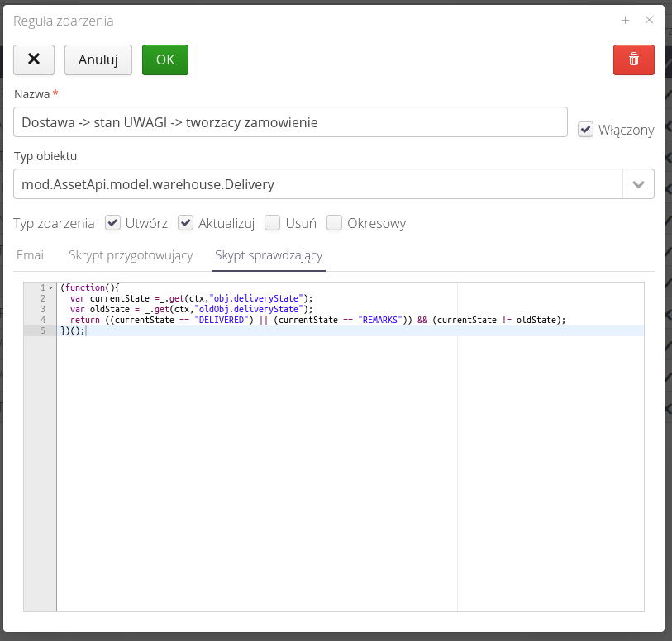This screenshot has width=672, height=641.
Task: Click line number 4 in editor gutter
Action: [x=42, y=320]
